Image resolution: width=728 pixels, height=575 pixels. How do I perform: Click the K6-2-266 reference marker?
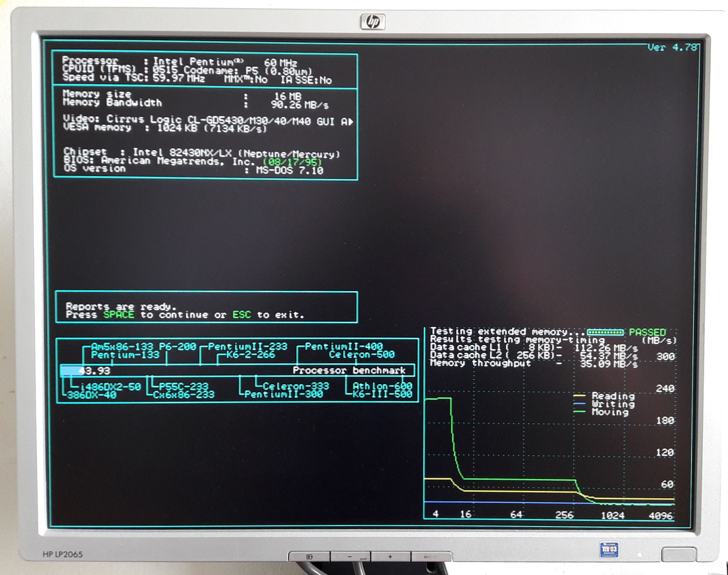coord(251,354)
